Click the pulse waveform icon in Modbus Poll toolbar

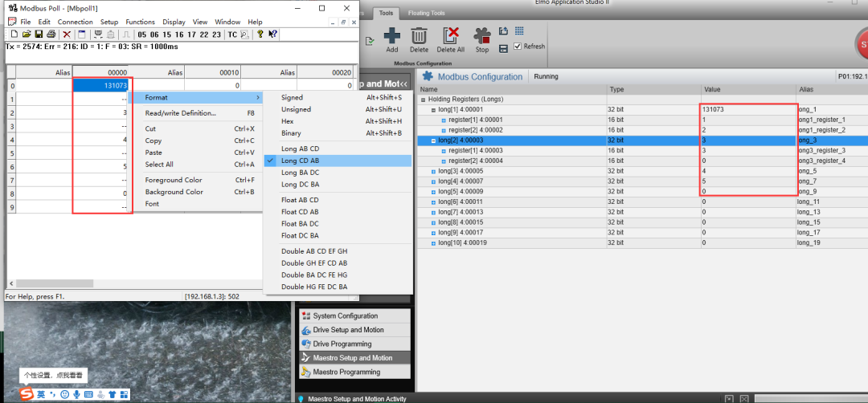125,35
